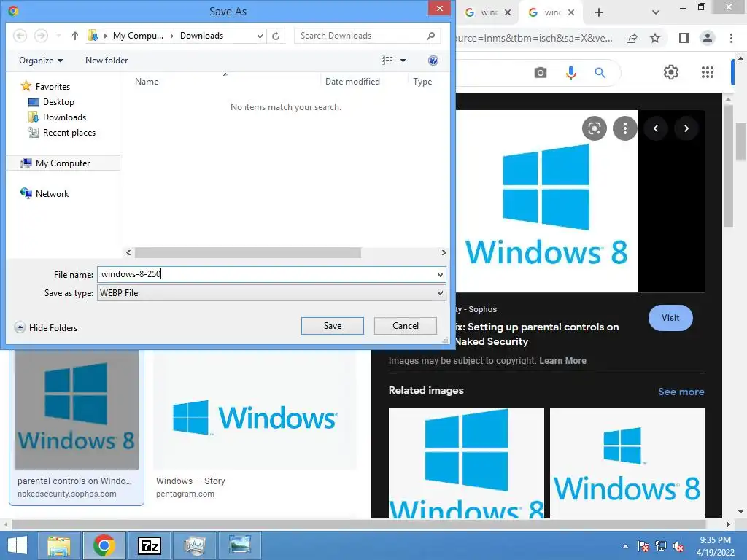The height and width of the screenshot is (560, 747).
Task: Refresh the Downloads folder listing
Action: [276, 36]
